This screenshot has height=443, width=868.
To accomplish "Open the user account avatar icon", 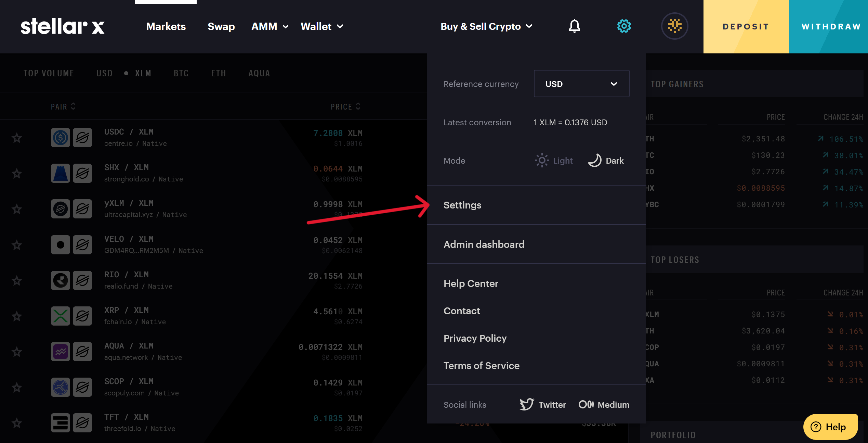I will pyautogui.click(x=674, y=26).
